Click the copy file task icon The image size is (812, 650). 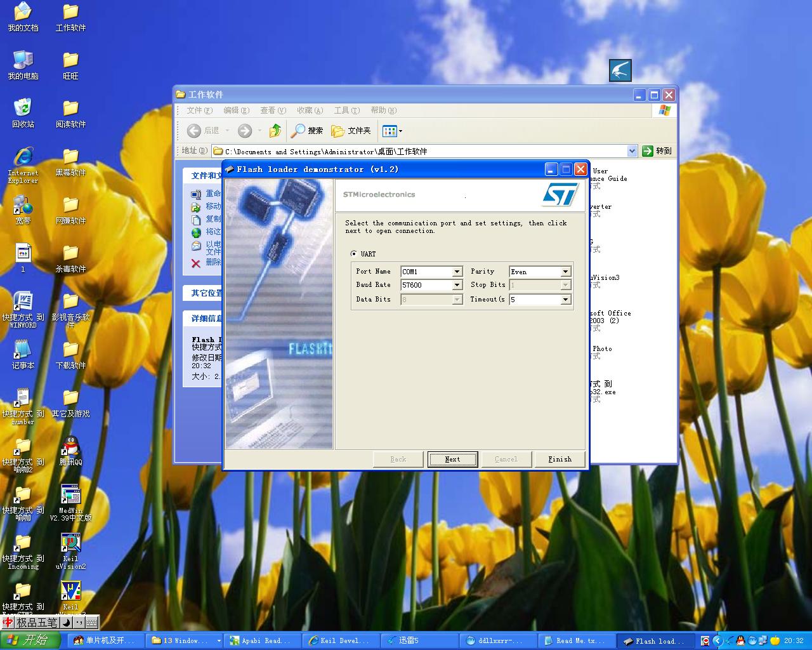coord(196,220)
